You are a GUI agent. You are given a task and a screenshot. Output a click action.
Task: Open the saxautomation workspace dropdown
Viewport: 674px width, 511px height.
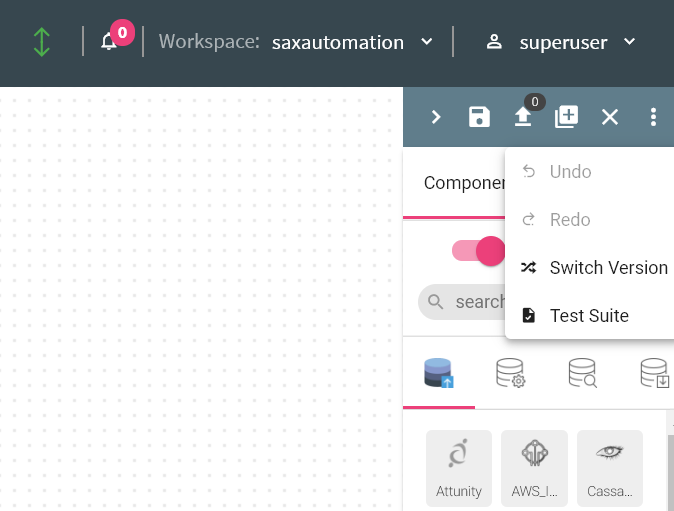tap(352, 42)
